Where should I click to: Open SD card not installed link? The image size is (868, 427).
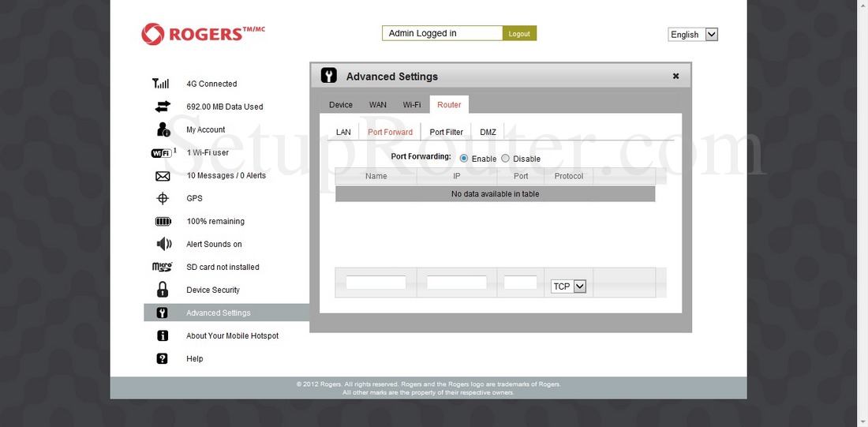point(223,267)
